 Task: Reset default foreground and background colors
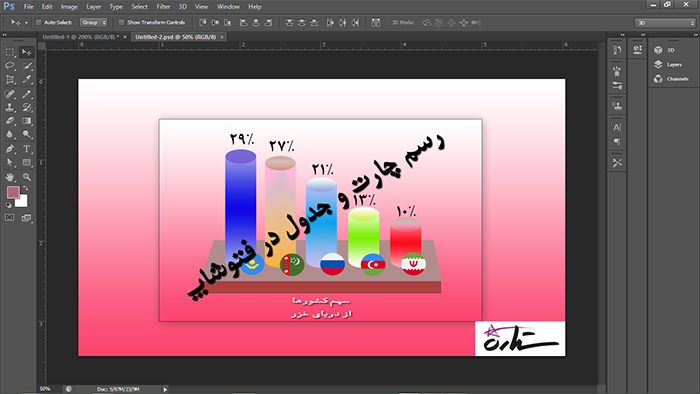point(8,205)
